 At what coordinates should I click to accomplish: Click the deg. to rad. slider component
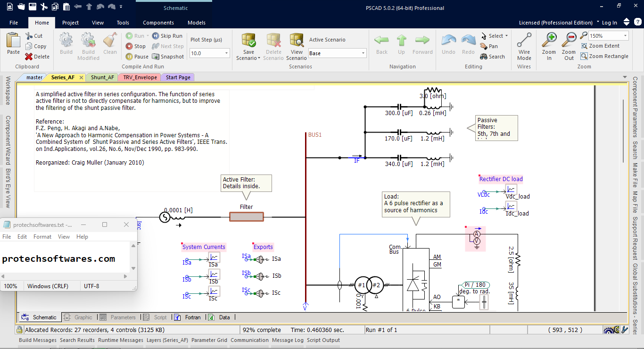point(484,302)
